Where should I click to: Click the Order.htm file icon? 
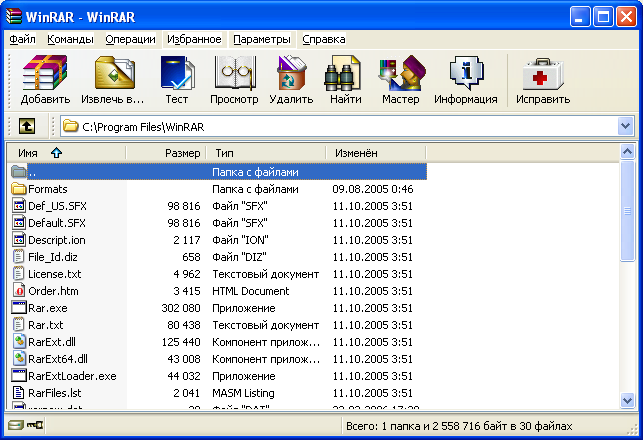18,291
